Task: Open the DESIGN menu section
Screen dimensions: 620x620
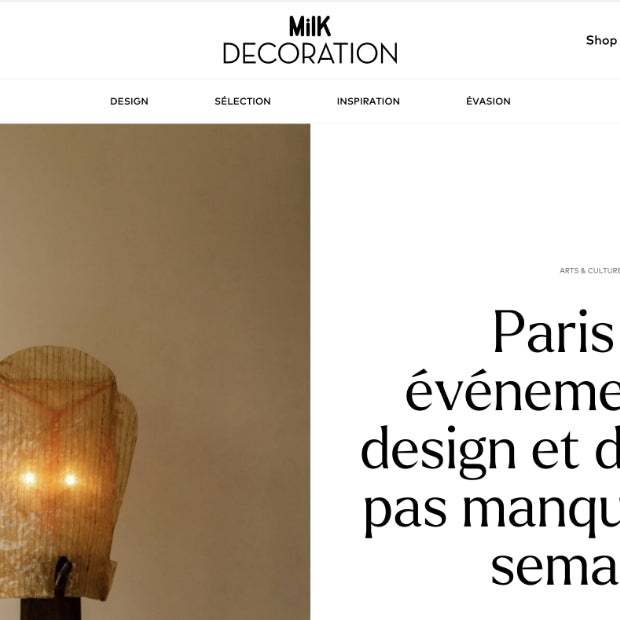Action: tap(129, 101)
